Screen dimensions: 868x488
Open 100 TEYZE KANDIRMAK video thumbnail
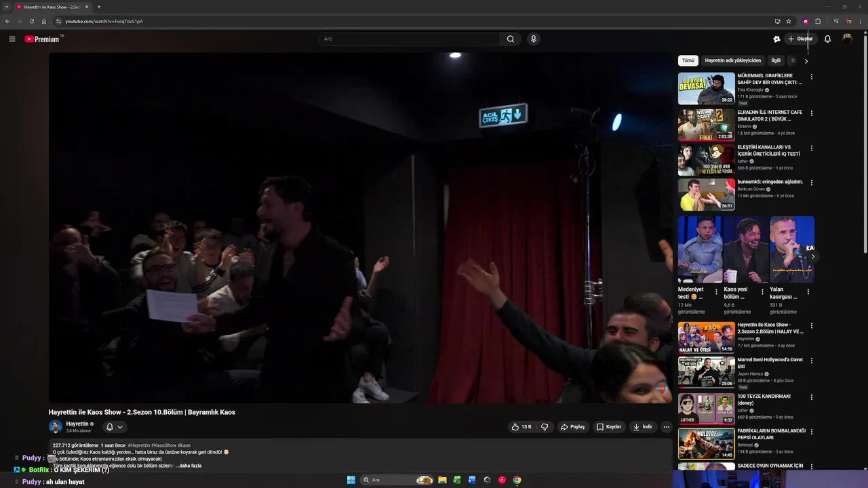click(707, 408)
